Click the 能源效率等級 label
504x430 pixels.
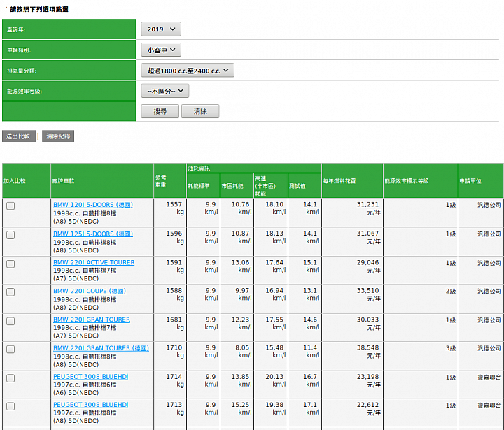[x=24, y=91]
